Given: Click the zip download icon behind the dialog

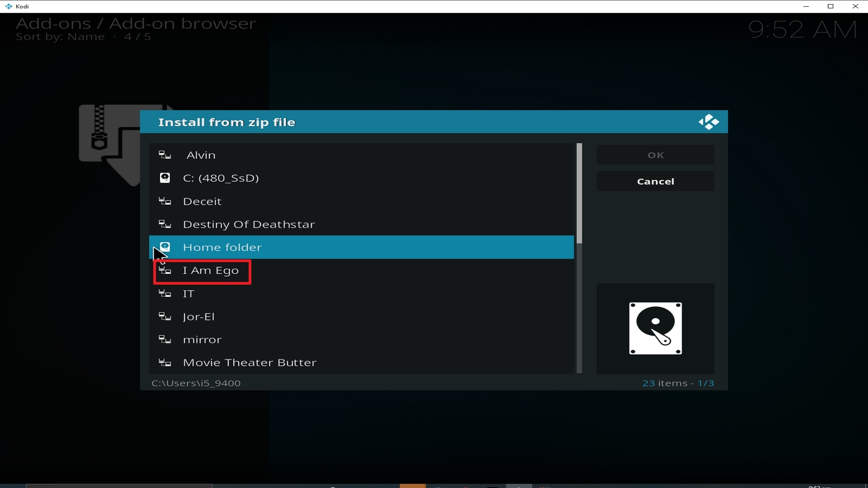Looking at the screenshot, I should [109, 145].
